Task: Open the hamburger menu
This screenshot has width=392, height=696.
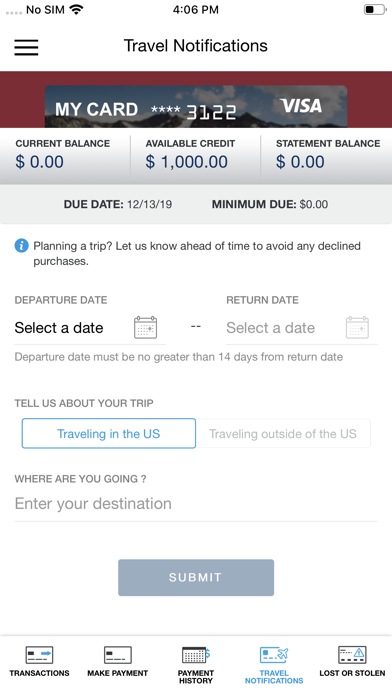Action: (26, 47)
